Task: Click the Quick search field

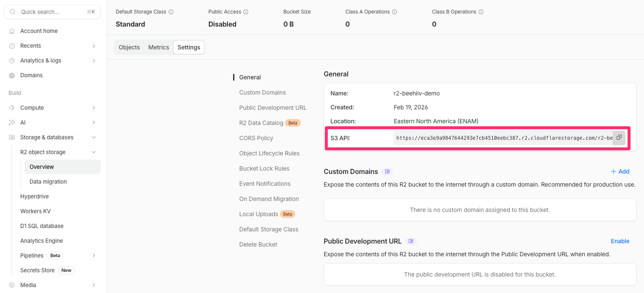Action: pos(52,12)
